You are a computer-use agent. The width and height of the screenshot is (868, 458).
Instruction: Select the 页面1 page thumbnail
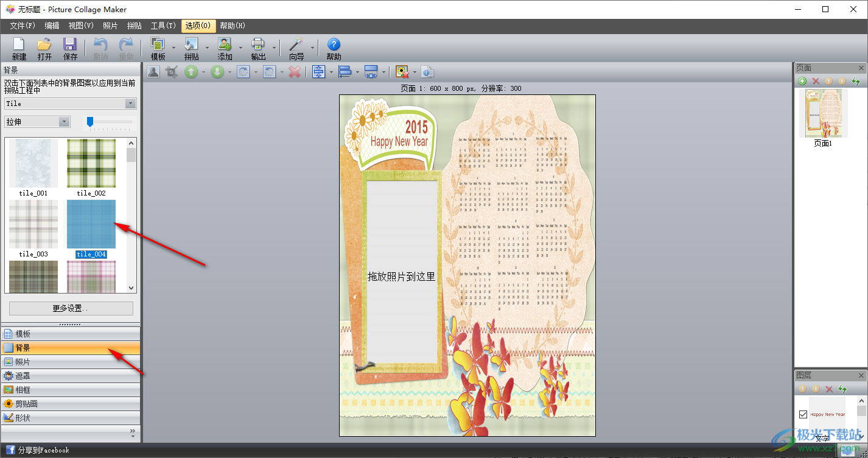(823, 113)
